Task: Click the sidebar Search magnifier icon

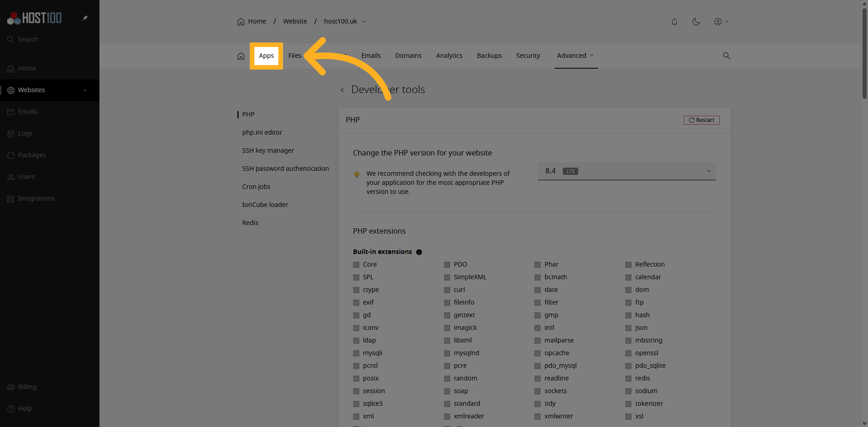Action: 11,39
